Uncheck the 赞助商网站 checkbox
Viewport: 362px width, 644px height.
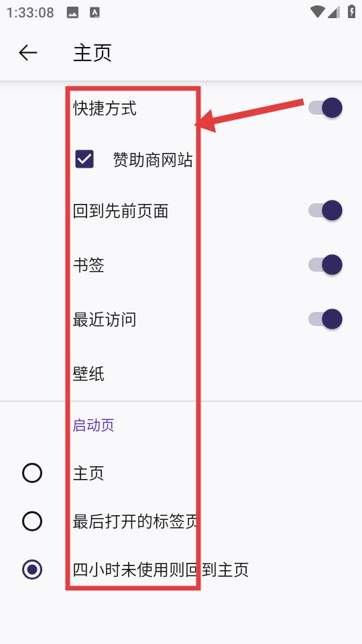pos(84,160)
